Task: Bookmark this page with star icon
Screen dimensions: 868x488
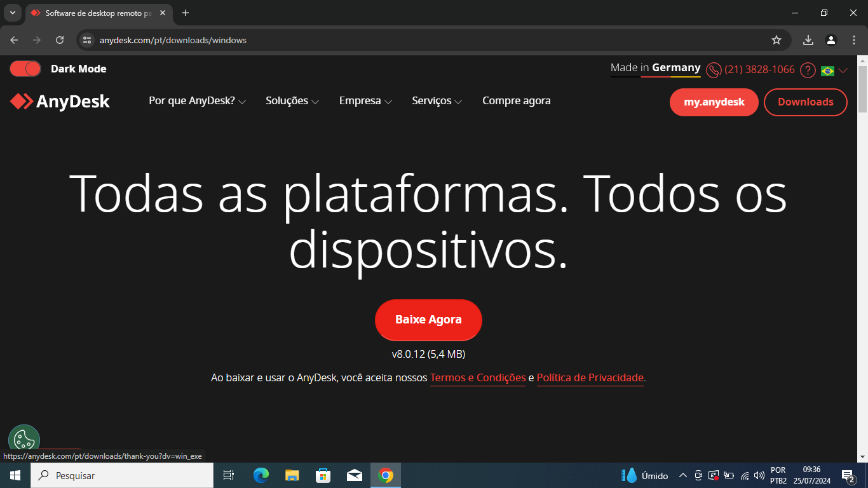Action: [776, 40]
